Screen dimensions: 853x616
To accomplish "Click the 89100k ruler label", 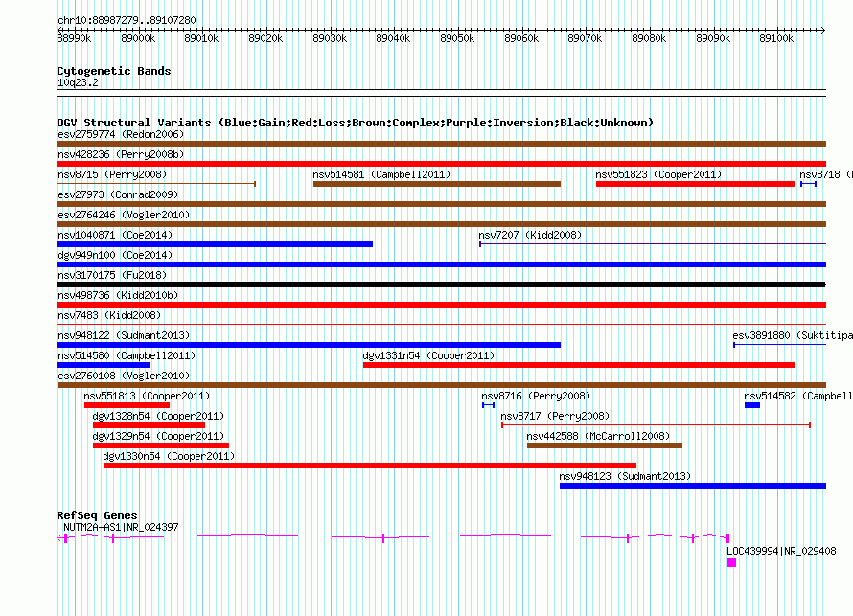I will point(776,38).
